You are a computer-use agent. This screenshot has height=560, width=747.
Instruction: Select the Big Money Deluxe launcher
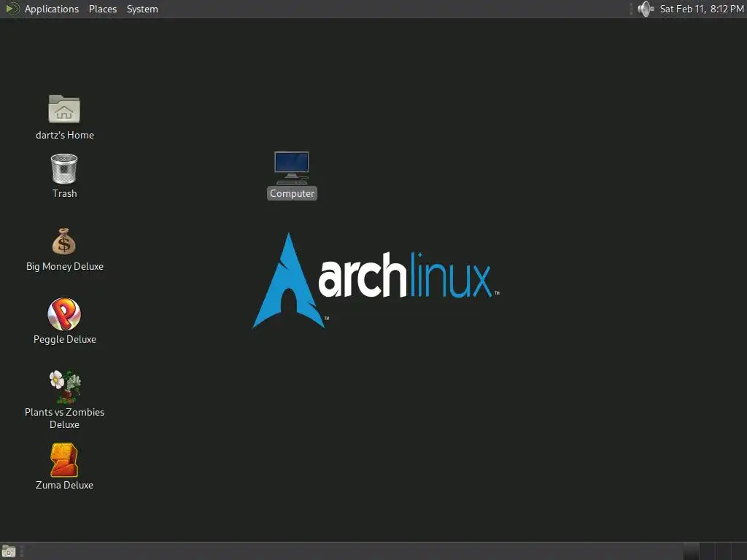pos(64,241)
